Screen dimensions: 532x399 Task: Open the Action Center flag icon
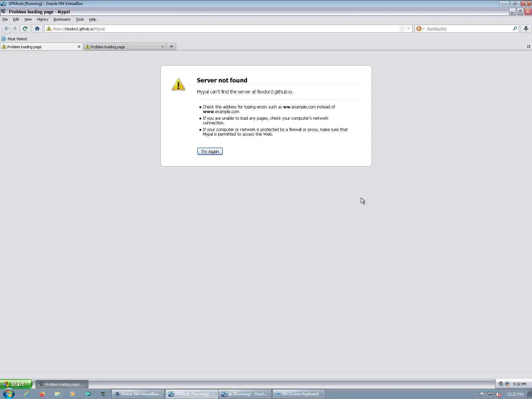(x=482, y=394)
